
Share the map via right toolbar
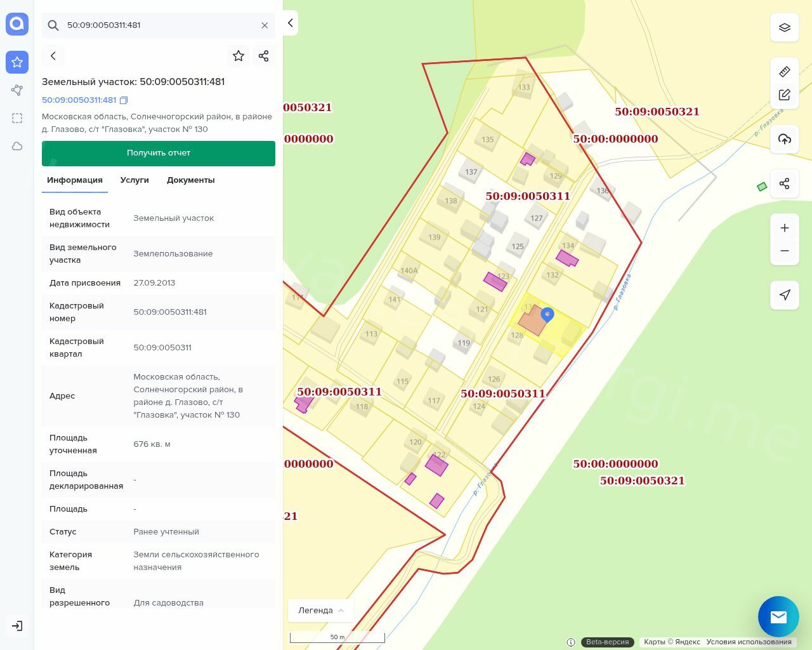(x=784, y=183)
